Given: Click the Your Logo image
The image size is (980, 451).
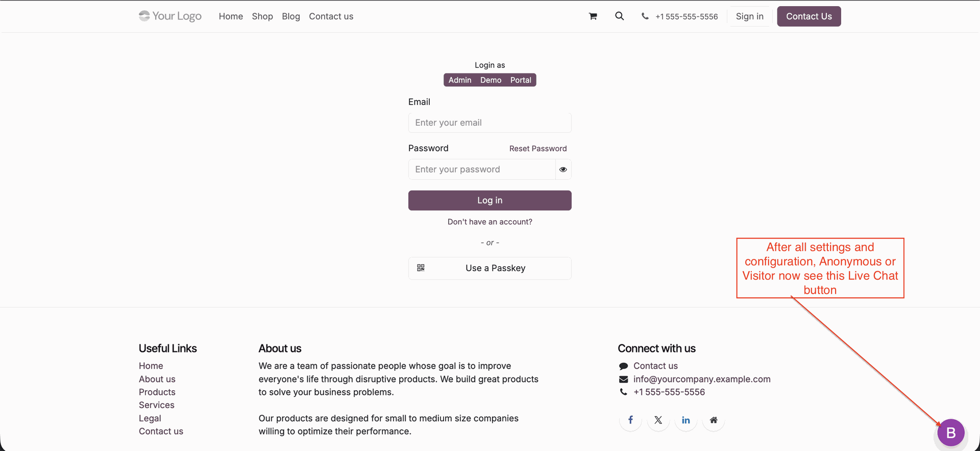Looking at the screenshot, I should [x=170, y=16].
